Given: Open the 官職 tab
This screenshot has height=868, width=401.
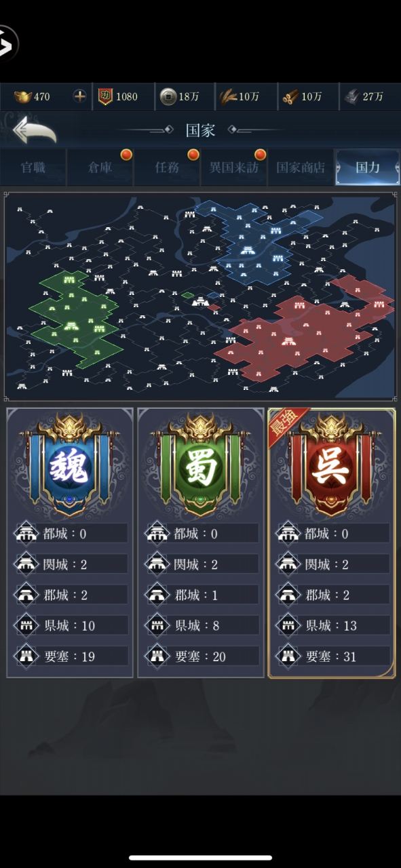Looking at the screenshot, I should 33,167.
